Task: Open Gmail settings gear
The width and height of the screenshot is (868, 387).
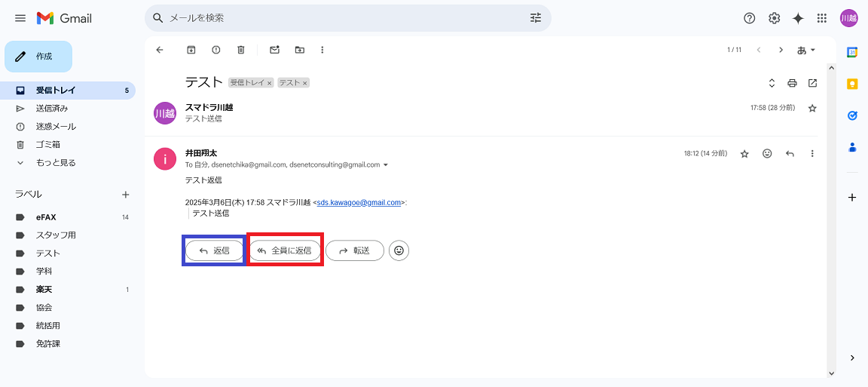Action: tap(774, 18)
